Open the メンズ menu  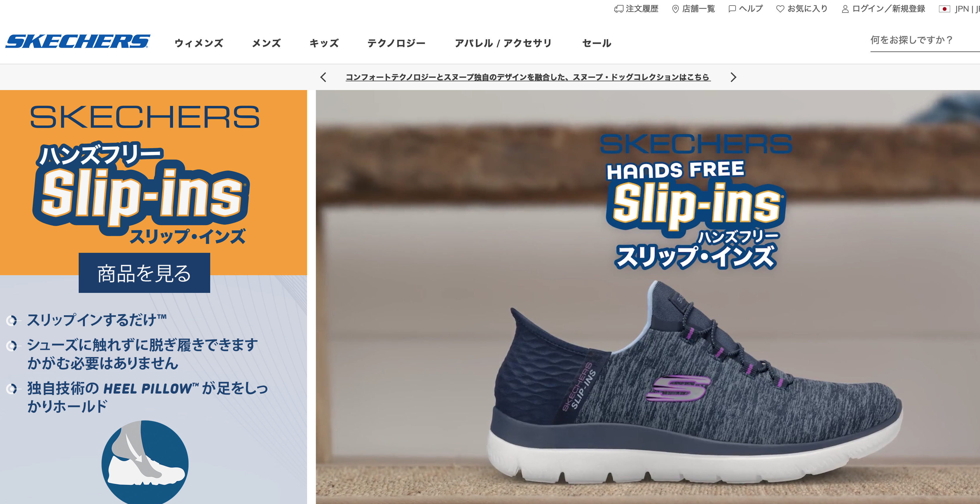(x=266, y=43)
